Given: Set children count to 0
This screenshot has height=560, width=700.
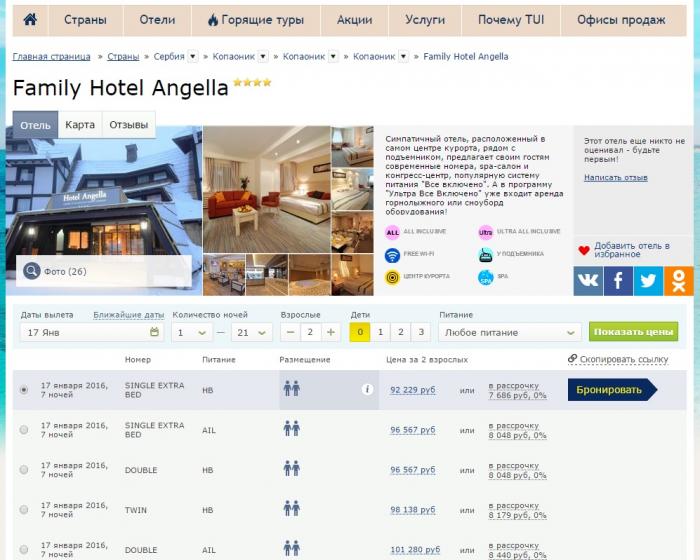Looking at the screenshot, I should tap(360, 332).
